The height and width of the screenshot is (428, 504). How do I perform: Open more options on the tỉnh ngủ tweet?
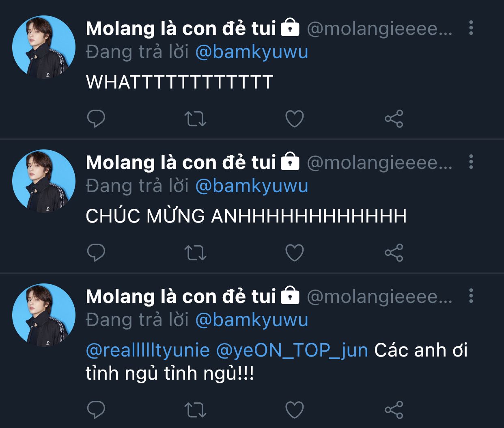click(x=471, y=296)
